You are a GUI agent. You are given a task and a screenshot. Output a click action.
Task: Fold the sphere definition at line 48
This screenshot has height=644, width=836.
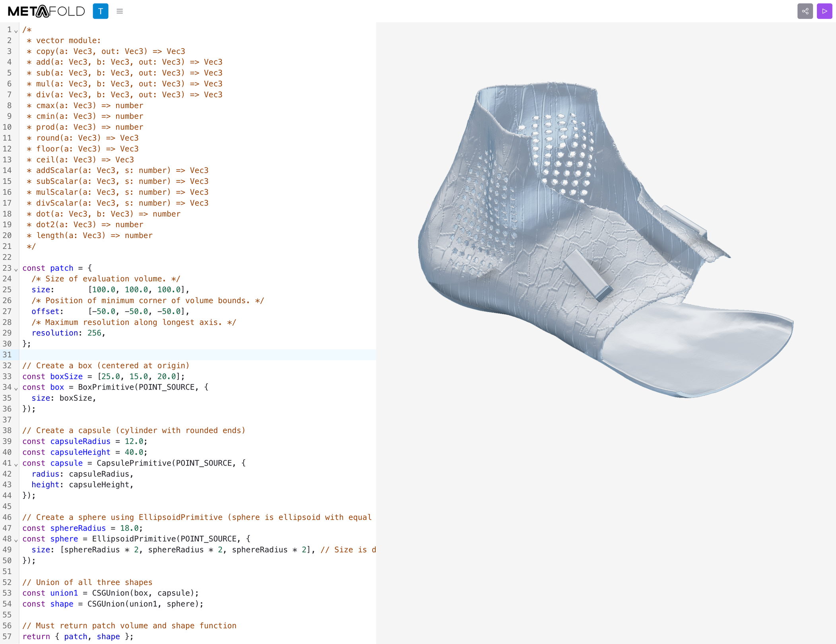pyautogui.click(x=16, y=540)
